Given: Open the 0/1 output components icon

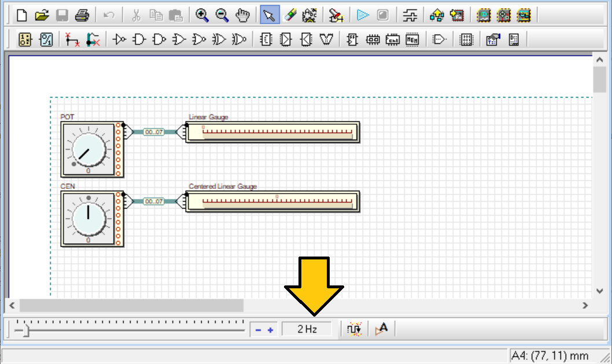Looking at the screenshot, I should (x=46, y=39).
